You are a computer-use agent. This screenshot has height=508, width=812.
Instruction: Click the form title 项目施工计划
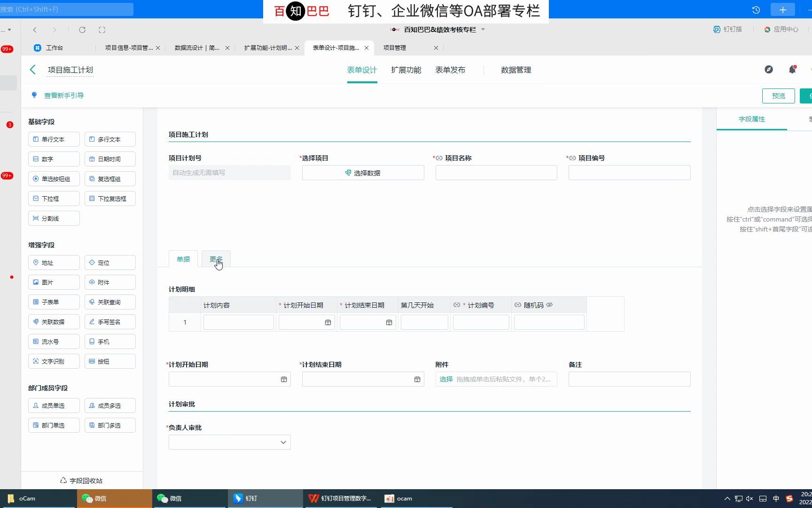click(x=70, y=70)
